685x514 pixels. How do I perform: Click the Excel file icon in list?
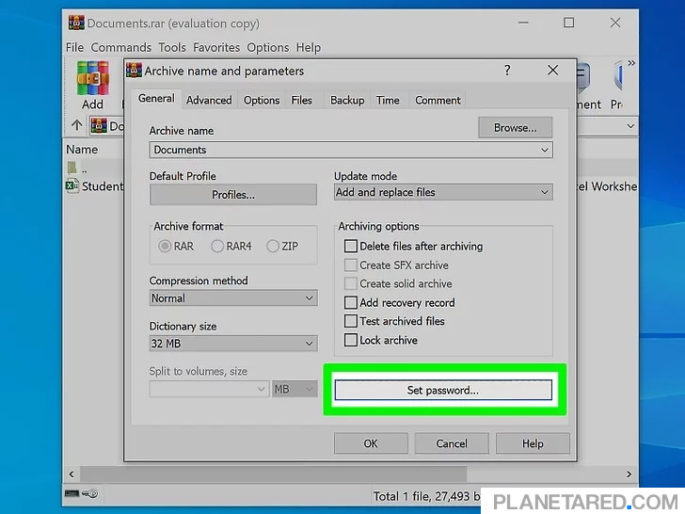click(72, 186)
